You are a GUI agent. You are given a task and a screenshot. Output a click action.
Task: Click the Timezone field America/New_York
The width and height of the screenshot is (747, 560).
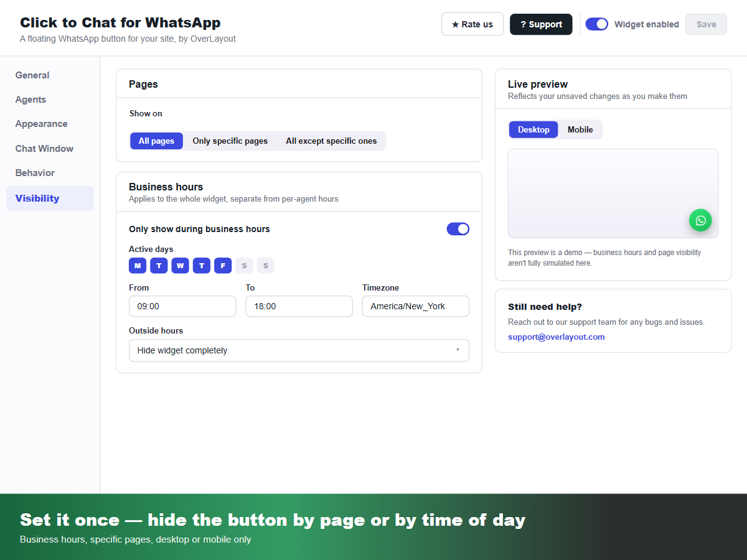click(x=416, y=306)
